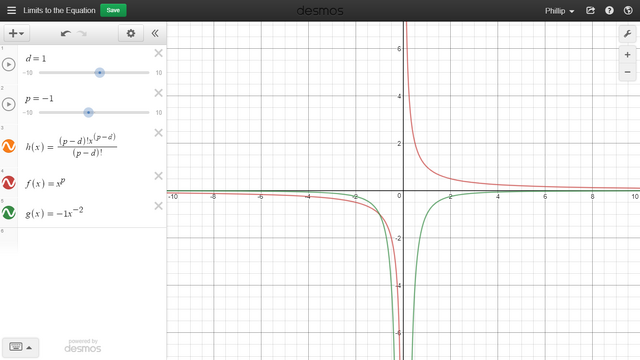Click the powered by desmos link
640x360 pixels.
click(82, 345)
